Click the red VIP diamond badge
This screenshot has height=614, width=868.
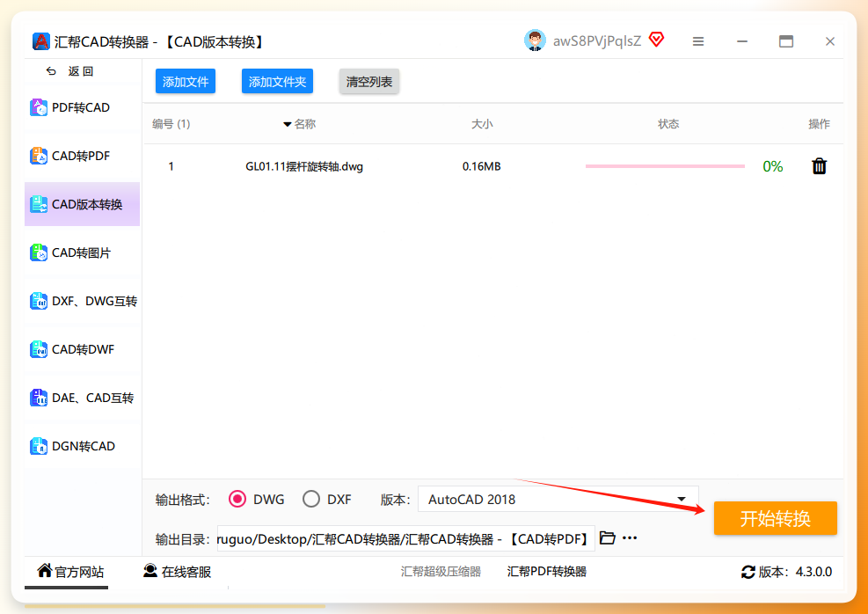(x=657, y=40)
